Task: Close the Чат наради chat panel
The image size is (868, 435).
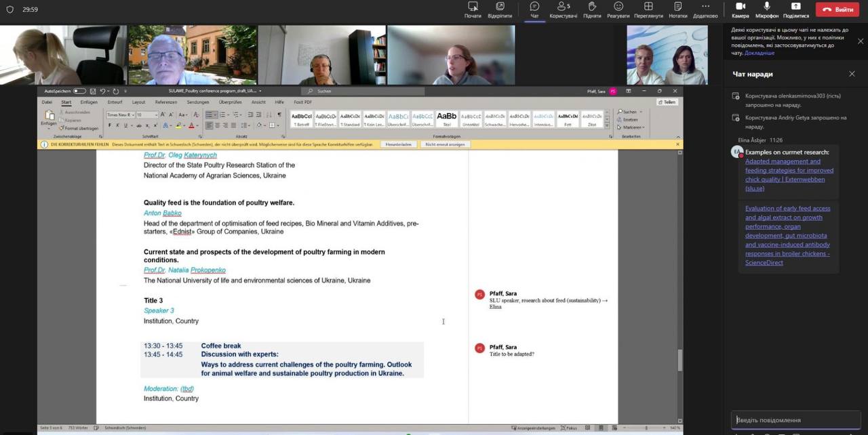Action: (852, 74)
